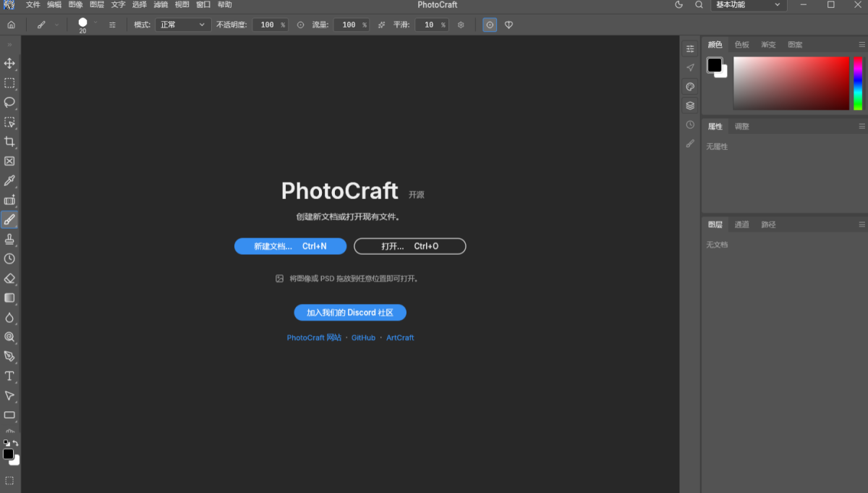This screenshot has width=868, height=493.
Task: Open the ArtCraft link
Action: coord(400,337)
